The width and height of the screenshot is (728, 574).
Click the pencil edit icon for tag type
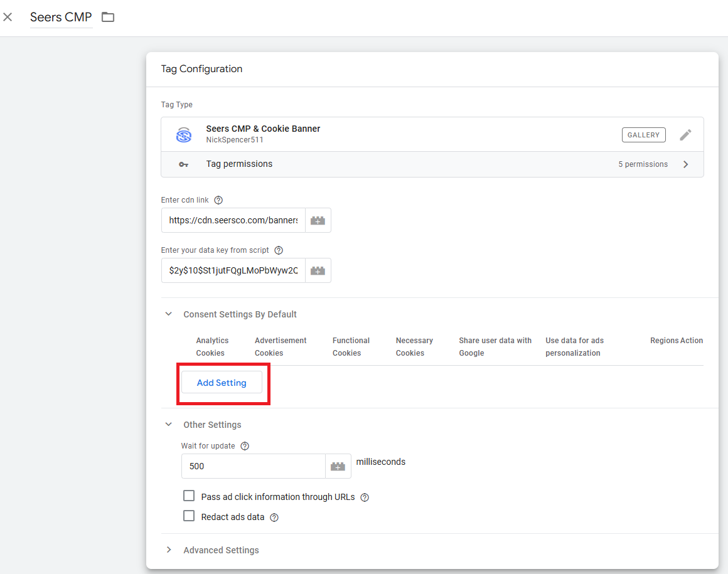[x=686, y=134]
